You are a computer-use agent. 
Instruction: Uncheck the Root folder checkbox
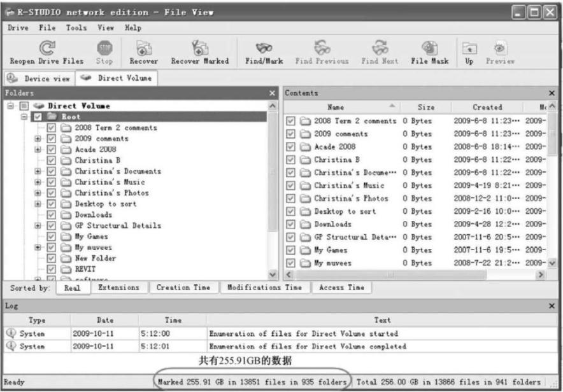tap(37, 117)
